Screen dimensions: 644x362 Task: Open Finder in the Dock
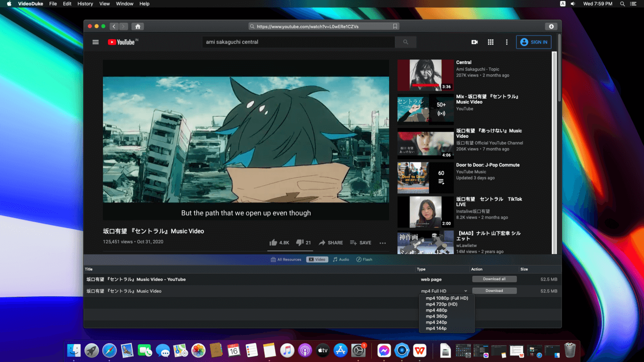click(74, 350)
